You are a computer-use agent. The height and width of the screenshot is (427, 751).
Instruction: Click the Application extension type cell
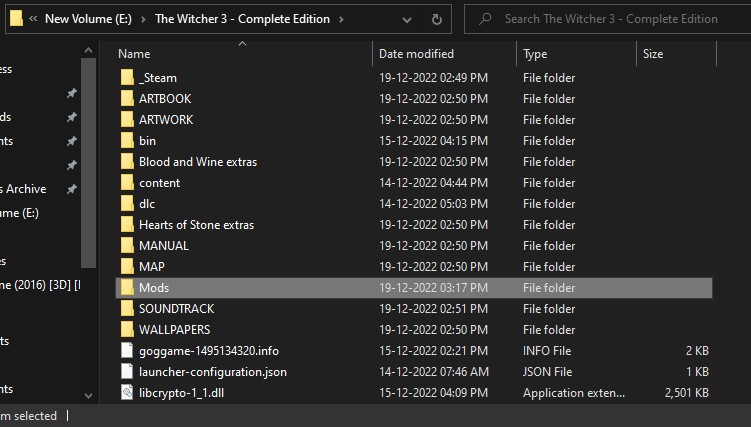tap(574, 393)
